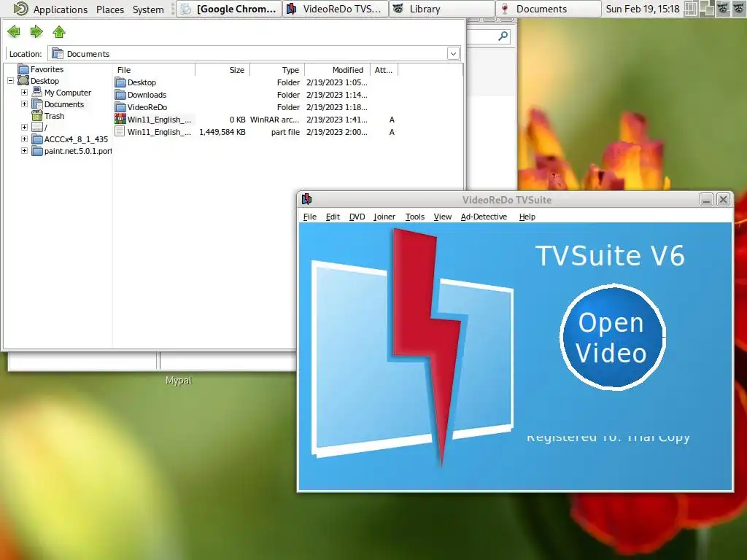
Task: Go forward with the green right arrow
Action: click(36, 32)
